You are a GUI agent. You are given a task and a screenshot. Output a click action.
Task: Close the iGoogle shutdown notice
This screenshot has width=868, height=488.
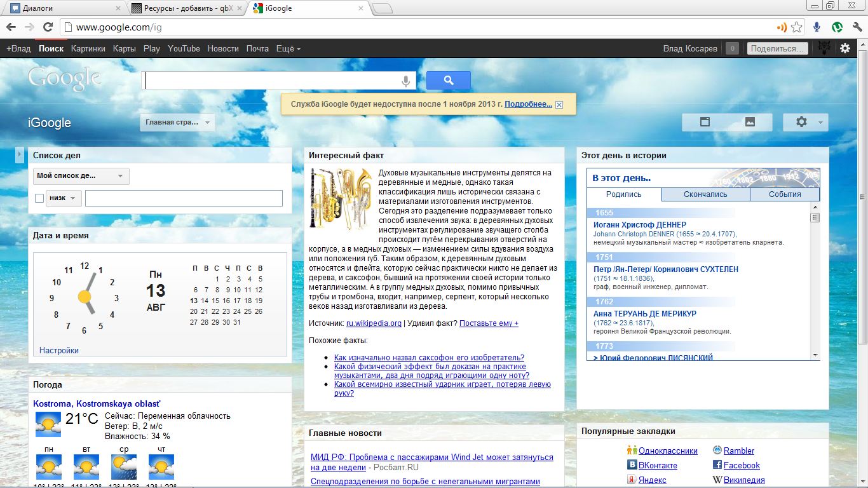click(559, 105)
